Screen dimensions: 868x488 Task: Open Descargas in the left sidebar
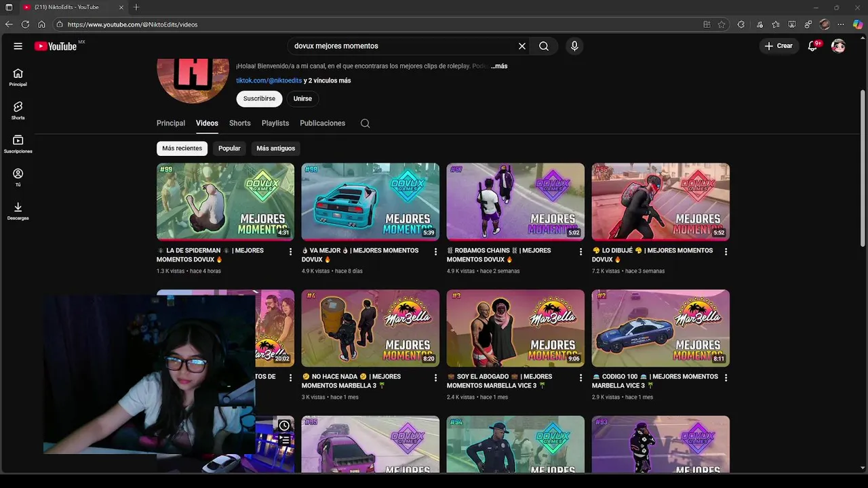pyautogui.click(x=18, y=211)
